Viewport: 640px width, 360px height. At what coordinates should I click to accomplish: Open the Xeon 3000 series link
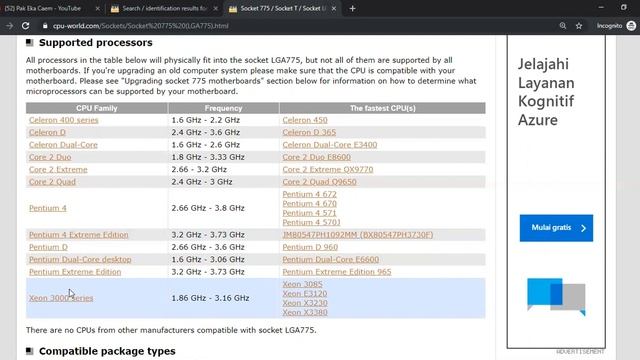pyautogui.click(x=61, y=298)
